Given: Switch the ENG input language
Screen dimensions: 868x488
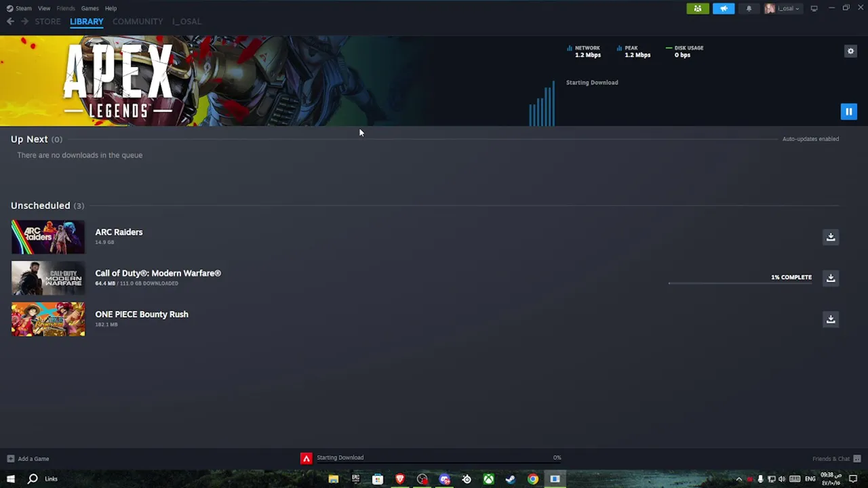Looking at the screenshot, I should (x=810, y=479).
